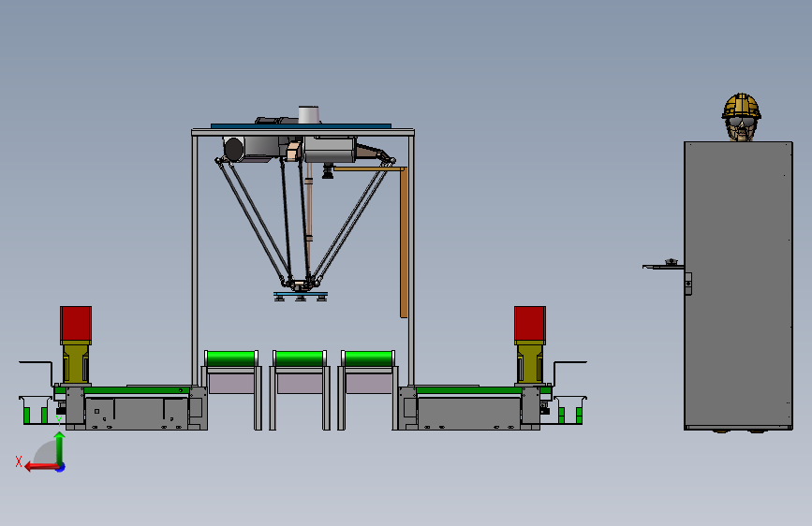Image resolution: width=812 pixels, height=526 pixels.
Task: Select the left red motor block
Action: click(x=76, y=325)
